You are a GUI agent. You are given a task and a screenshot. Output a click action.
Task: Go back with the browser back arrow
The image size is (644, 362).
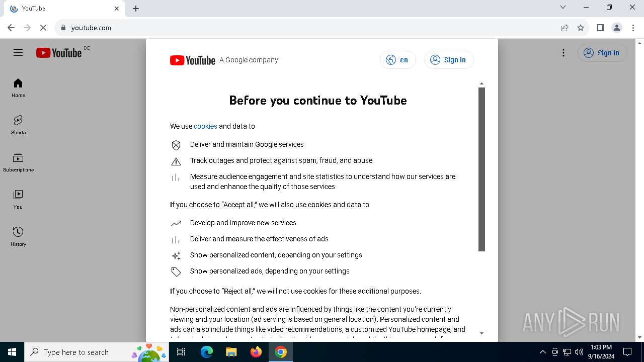11,28
